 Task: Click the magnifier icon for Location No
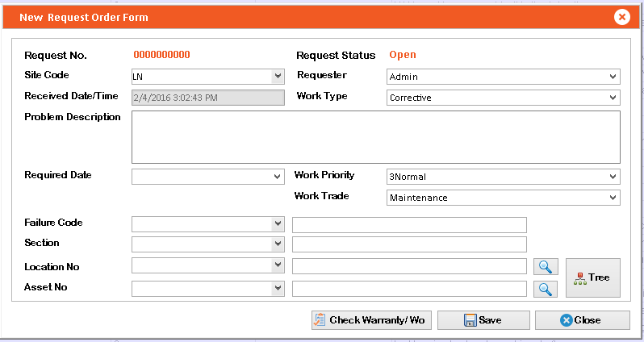tap(546, 266)
